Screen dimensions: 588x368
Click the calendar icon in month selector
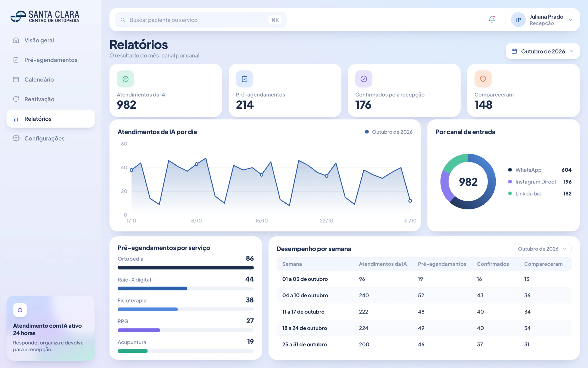(514, 51)
